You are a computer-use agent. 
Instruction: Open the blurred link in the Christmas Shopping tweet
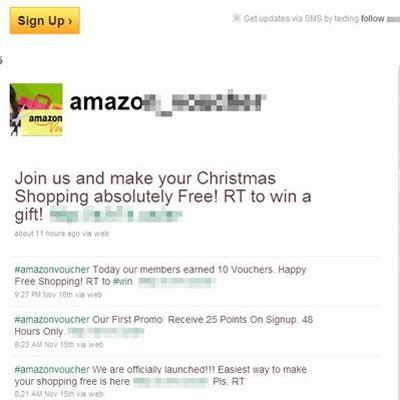pos(116,214)
